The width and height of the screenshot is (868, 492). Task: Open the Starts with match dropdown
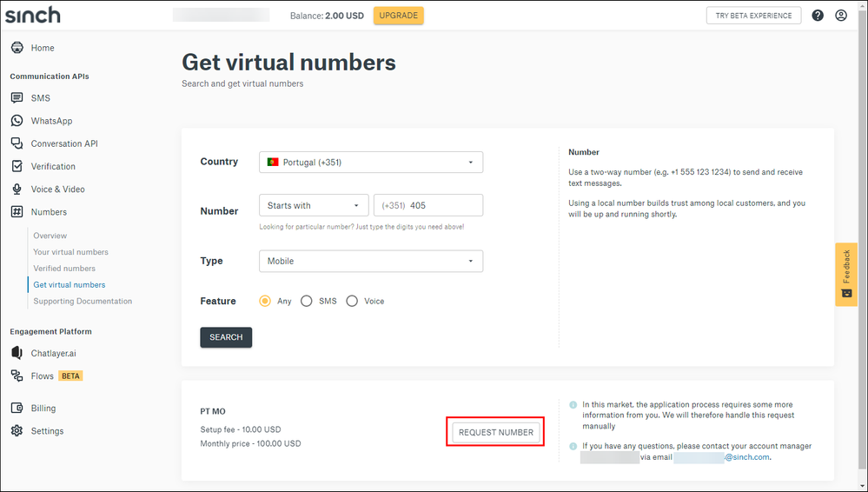point(314,205)
